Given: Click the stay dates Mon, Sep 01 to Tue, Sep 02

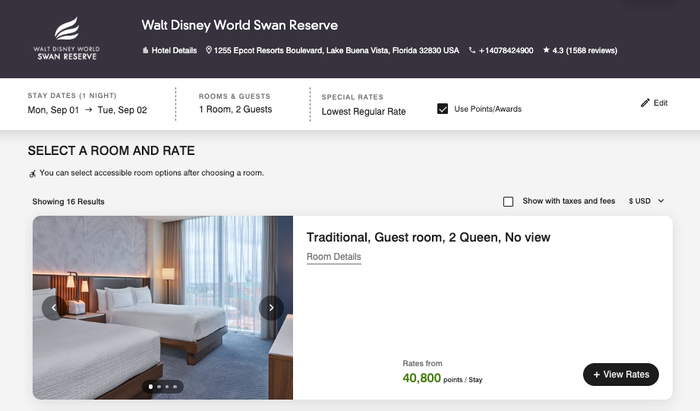Looking at the screenshot, I should coord(88,110).
